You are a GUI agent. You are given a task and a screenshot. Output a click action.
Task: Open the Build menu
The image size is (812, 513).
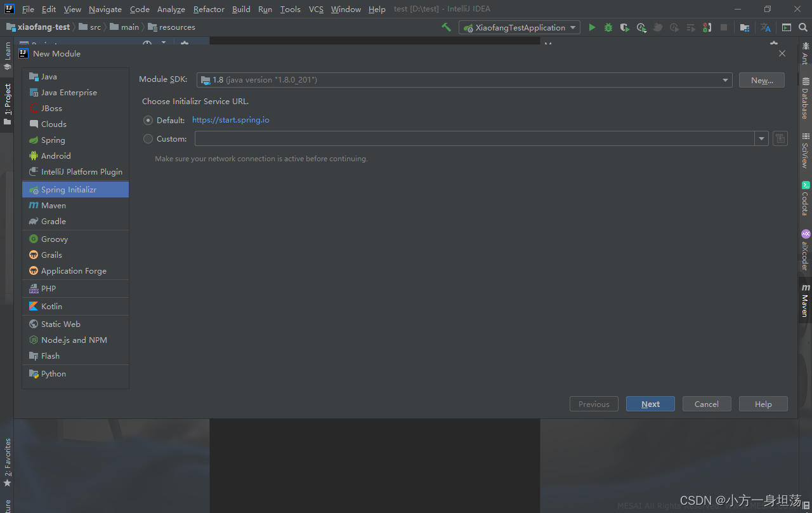(x=241, y=9)
